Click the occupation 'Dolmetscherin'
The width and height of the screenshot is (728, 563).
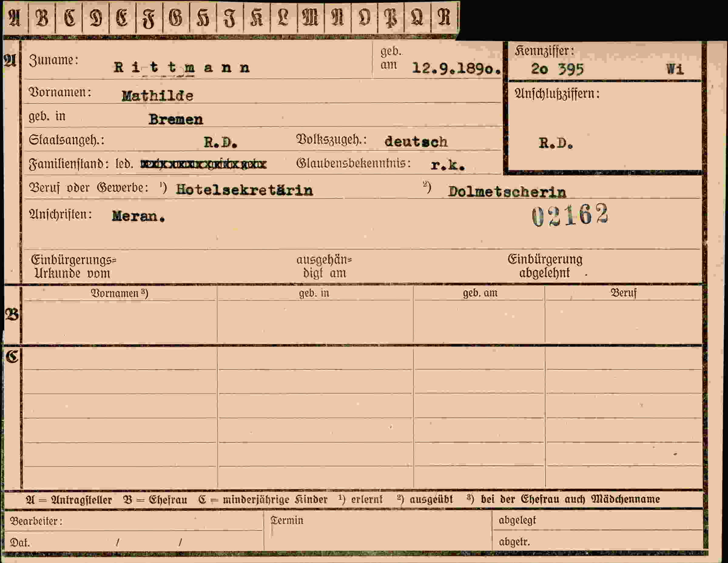click(x=507, y=192)
